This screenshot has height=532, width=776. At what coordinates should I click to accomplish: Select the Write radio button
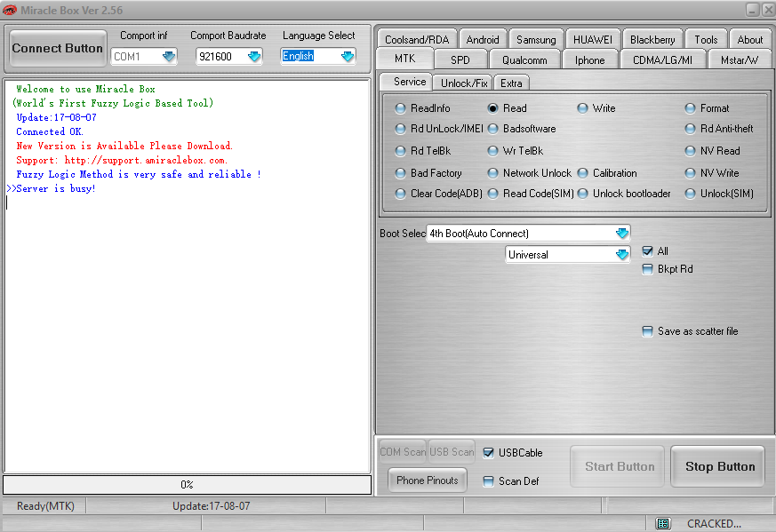[x=596, y=107]
